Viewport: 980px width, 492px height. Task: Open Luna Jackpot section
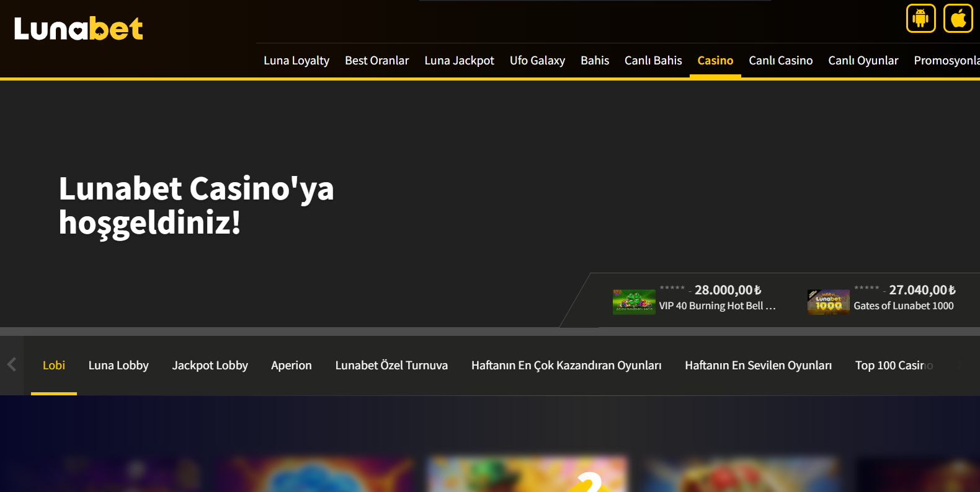point(460,61)
